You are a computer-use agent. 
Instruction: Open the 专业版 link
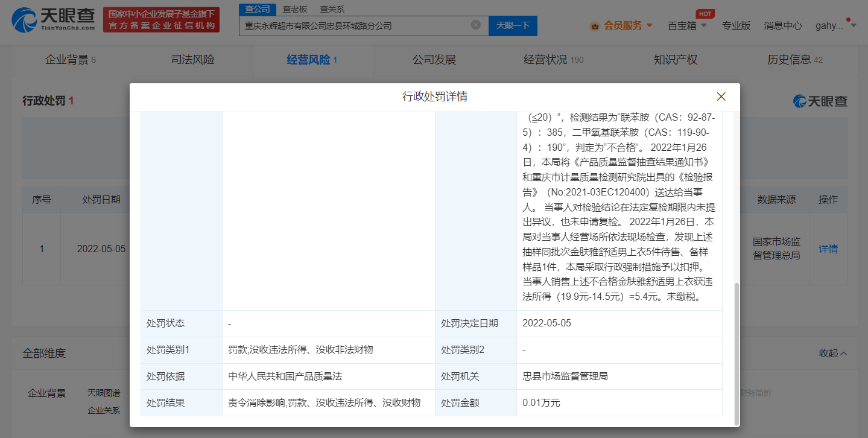737,25
